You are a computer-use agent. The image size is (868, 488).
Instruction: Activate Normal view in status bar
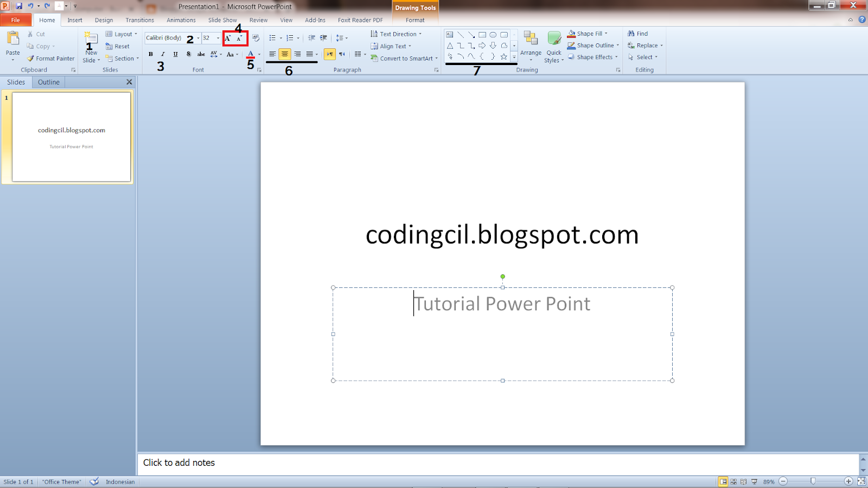coord(723,481)
